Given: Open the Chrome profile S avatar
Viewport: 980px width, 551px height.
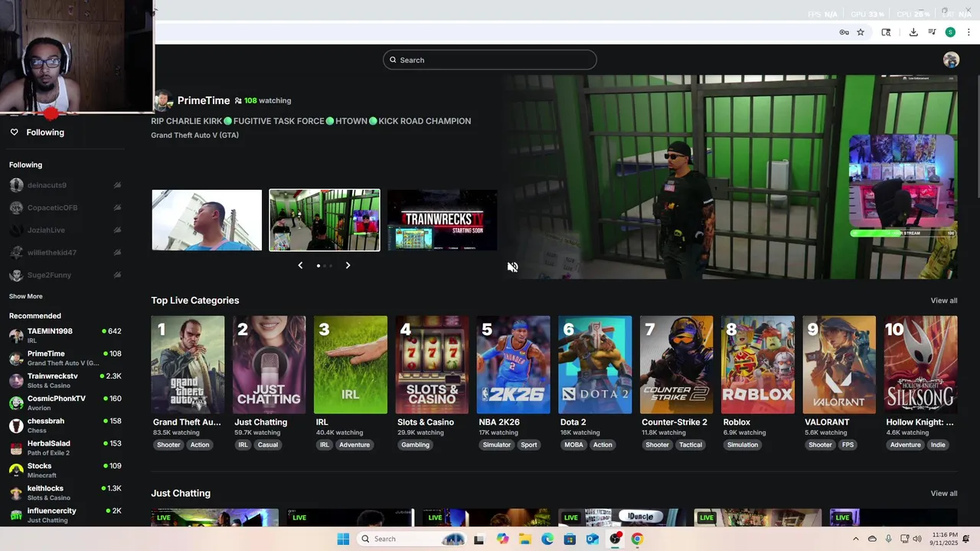Looking at the screenshot, I should (950, 32).
